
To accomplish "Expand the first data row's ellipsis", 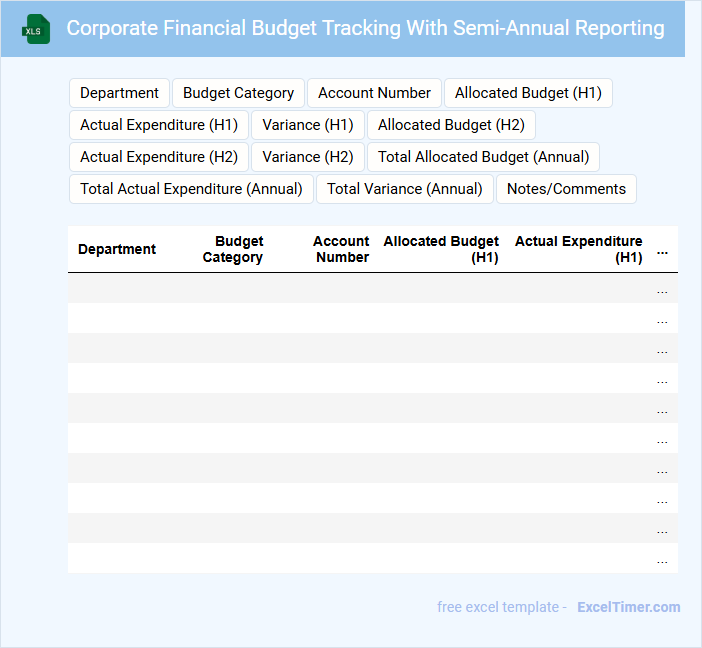I will point(662,290).
